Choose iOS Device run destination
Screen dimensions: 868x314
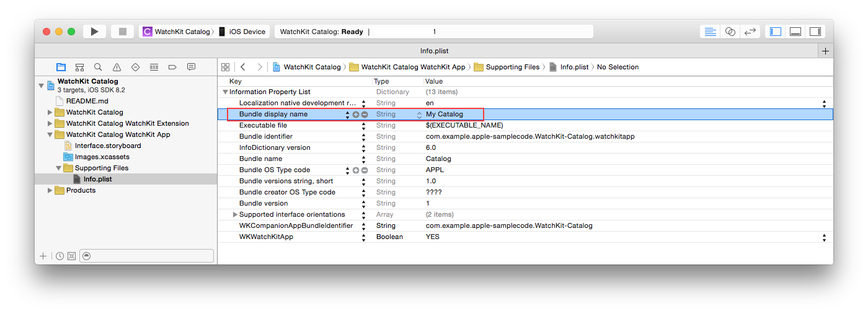pyautogui.click(x=242, y=32)
